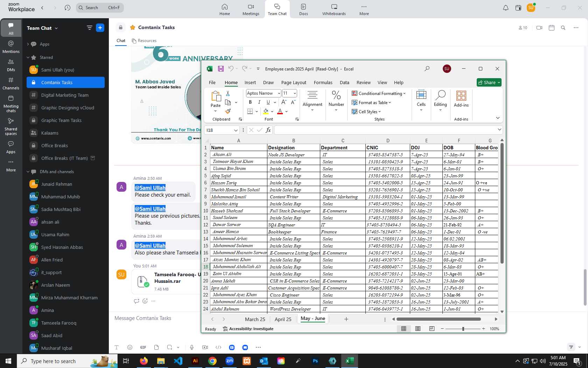Toggle Normal view in Excel status bar
This screenshot has height=368, width=588.
tap(404, 329)
